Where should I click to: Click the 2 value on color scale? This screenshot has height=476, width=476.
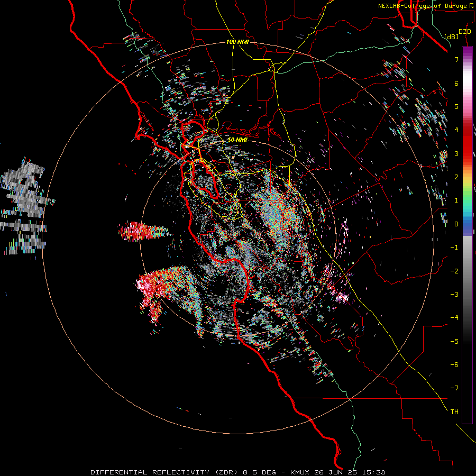coord(456,177)
